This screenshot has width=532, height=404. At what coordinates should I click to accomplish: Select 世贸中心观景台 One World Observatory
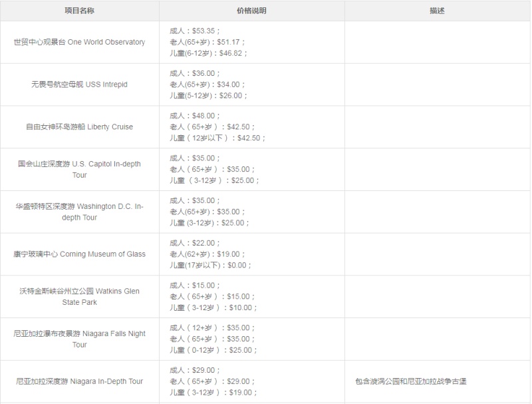pos(79,42)
